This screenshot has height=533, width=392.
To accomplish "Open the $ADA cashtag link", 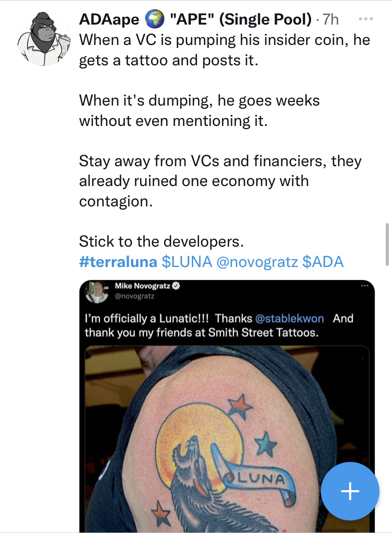I will (323, 262).
